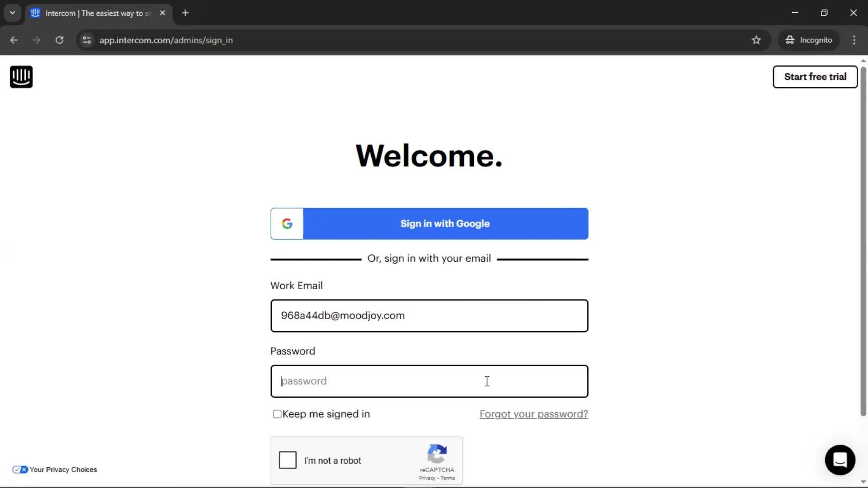Viewport: 868px width, 488px height.
Task: Click the Work Email label
Action: point(297,286)
